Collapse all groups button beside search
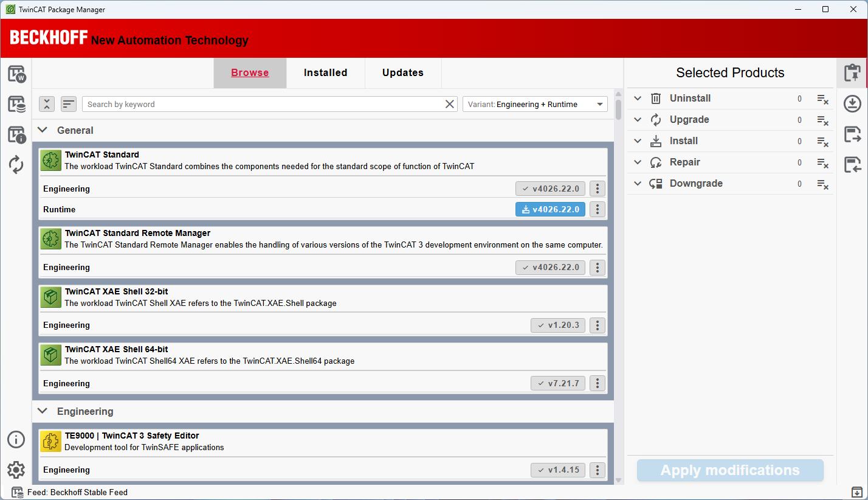The image size is (868, 500). click(x=47, y=104)
